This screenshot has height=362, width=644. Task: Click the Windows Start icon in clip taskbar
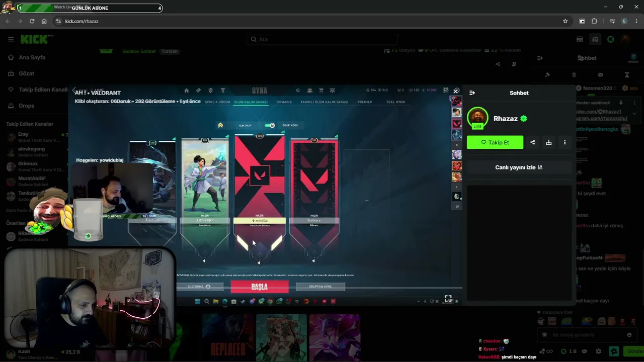point(198,302)
